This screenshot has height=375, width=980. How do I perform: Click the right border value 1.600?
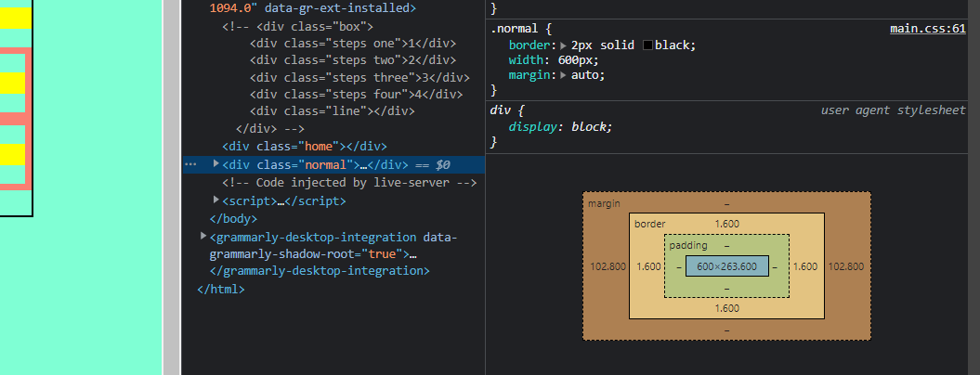805,266
